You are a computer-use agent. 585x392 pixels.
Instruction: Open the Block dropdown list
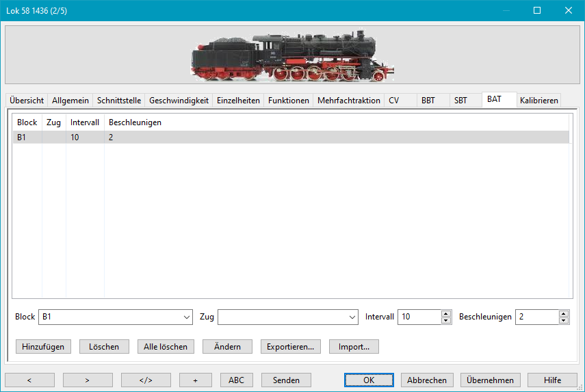coord(187,317)
